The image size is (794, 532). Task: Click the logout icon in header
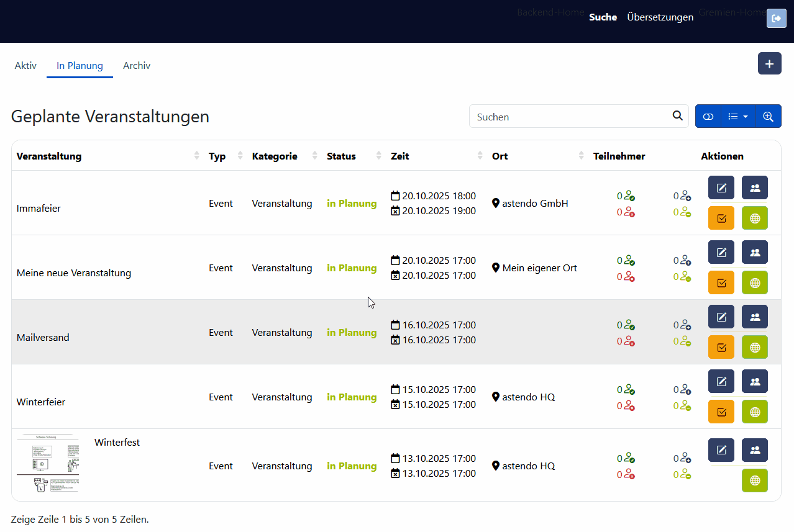click(x=776, y=19)
